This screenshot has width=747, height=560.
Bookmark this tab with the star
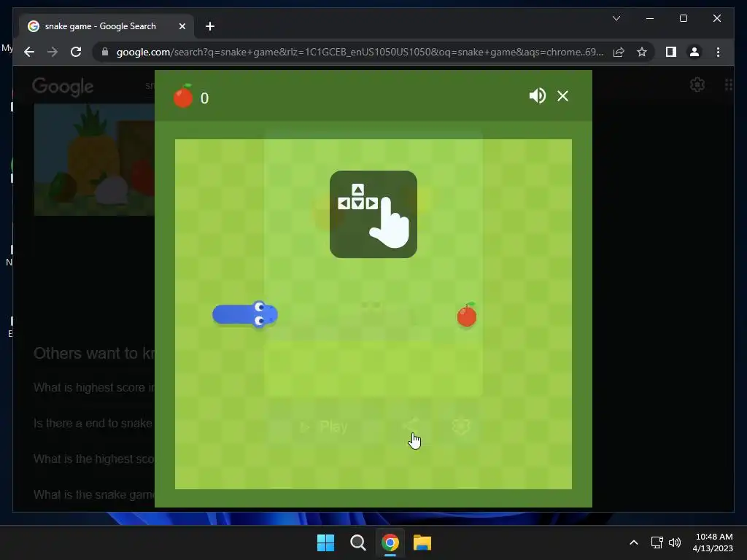[642, 52]
